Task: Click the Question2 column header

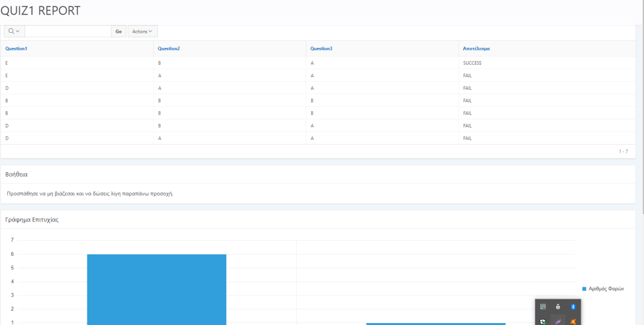Action: tap(169, 48)
